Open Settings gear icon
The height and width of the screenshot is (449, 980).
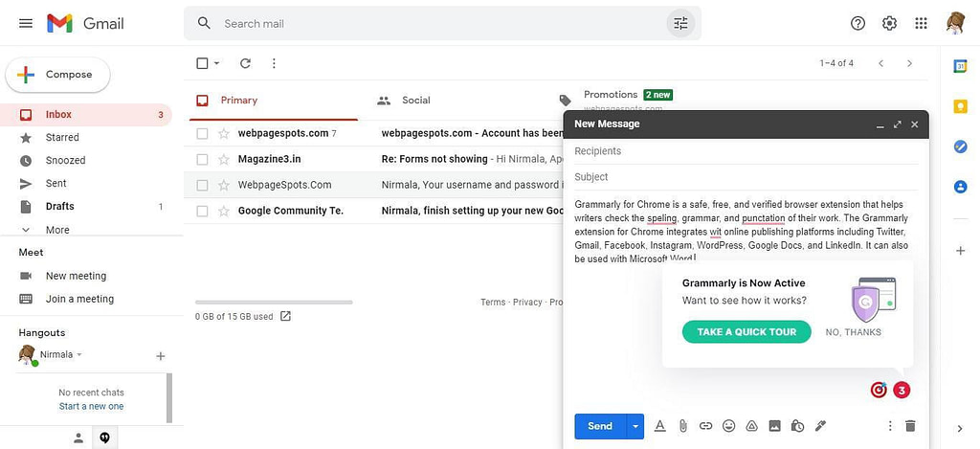pyautogui.click(x=889, y=24)
